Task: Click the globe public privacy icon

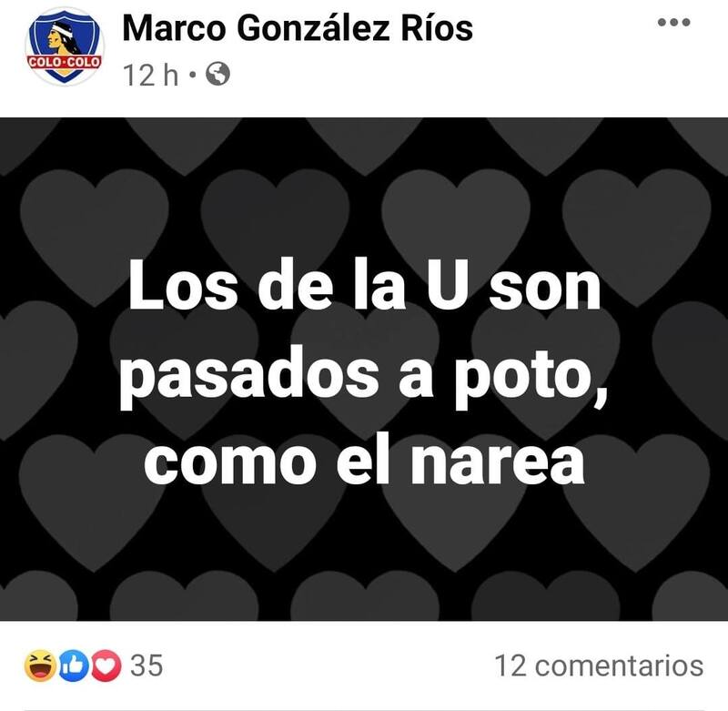Action: [x=217, y=74]
